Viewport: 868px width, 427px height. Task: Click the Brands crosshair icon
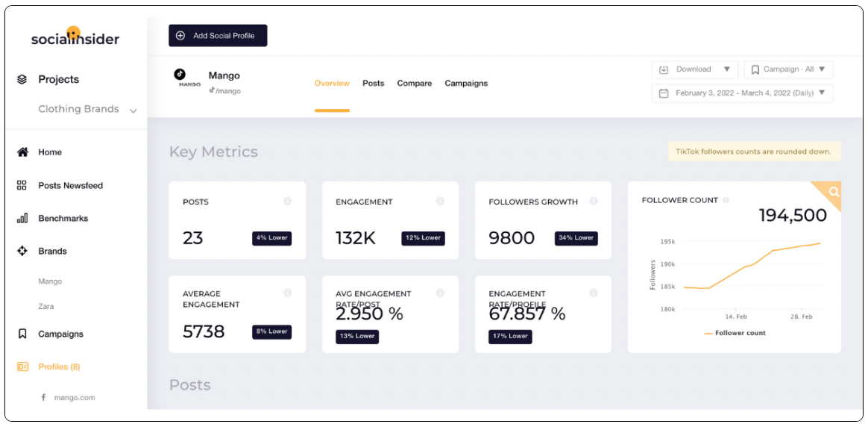(x=22, y=251)
